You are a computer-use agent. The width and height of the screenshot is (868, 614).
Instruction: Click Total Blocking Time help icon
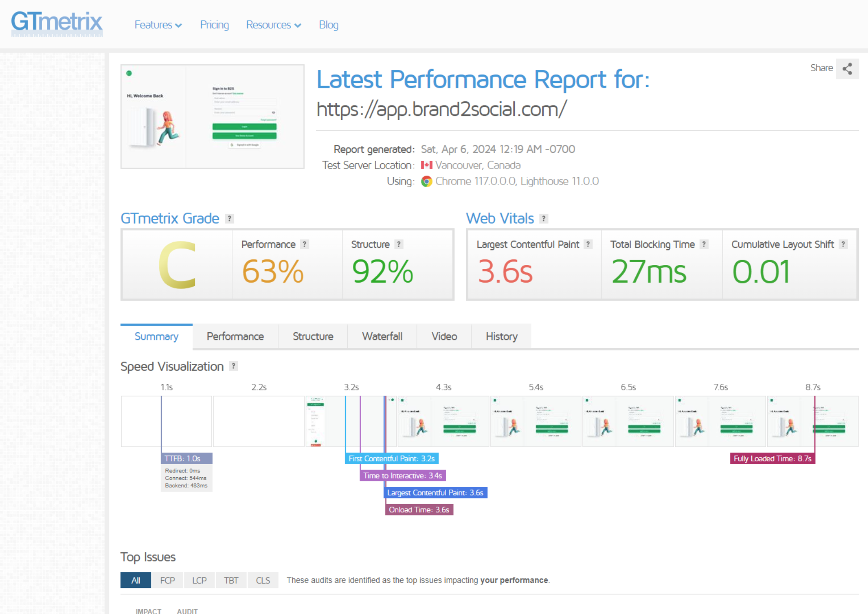(704, 244)
